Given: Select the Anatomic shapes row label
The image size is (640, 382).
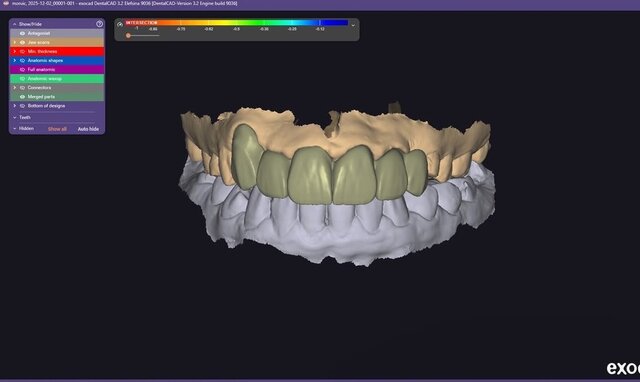Looking at the screenshot, I should pos(45,60).
